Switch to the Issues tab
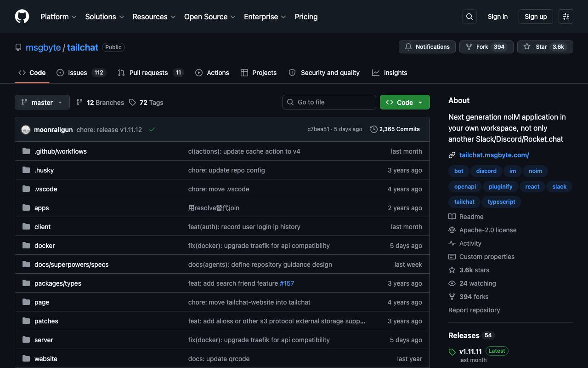 point(81,73)
